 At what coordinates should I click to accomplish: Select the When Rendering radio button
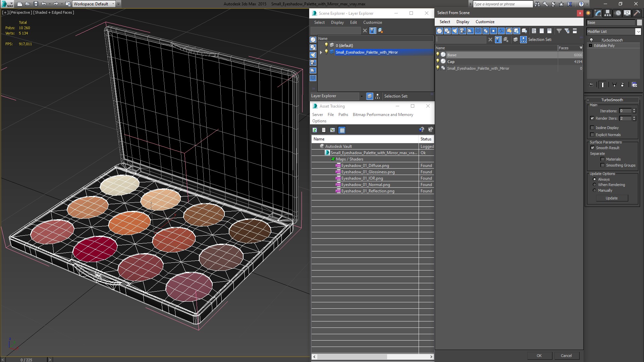594,185
